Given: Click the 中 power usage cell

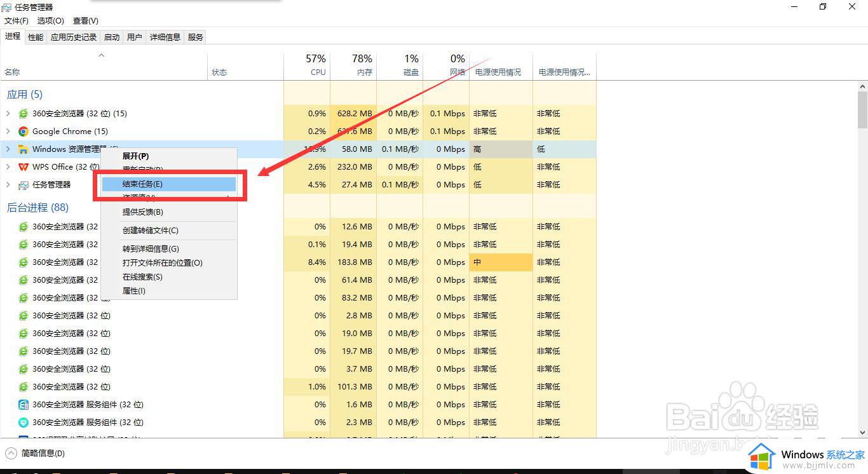Looking at the screenshot, I should point(501,262).
